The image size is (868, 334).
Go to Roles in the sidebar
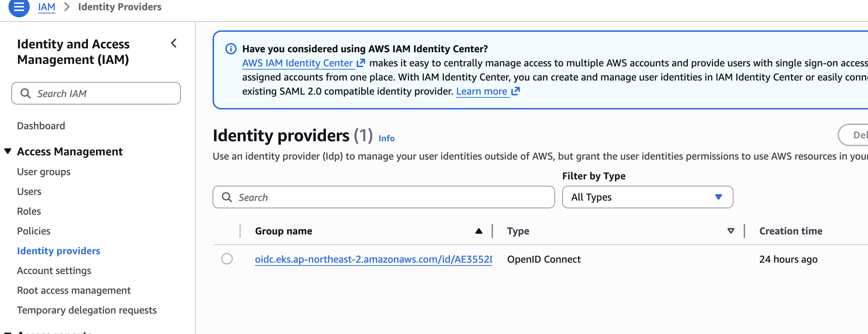(x=29, y=211)
